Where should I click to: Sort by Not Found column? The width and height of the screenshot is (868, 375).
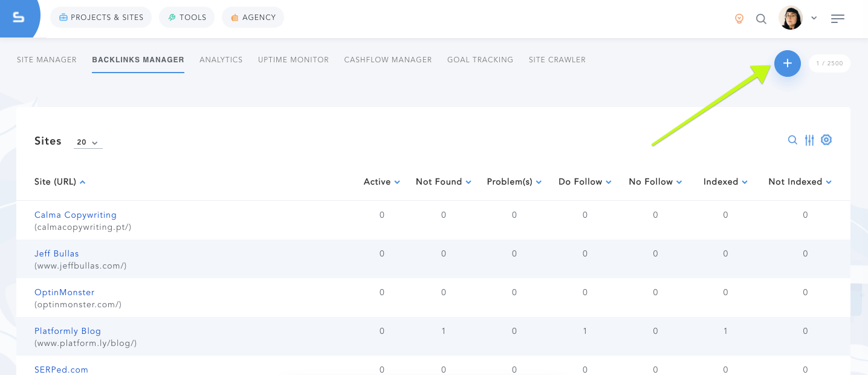pyautogui.click(x=444, y=182)
